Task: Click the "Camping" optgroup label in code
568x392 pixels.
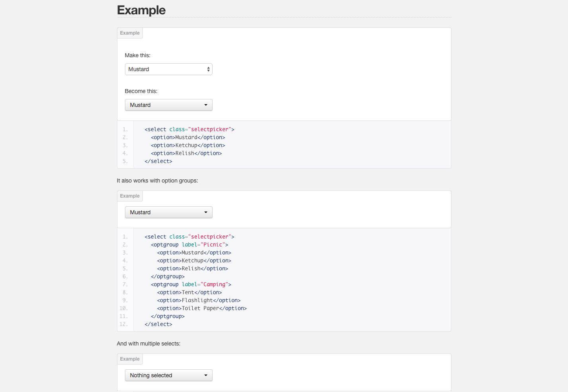Action: [215, 284]
